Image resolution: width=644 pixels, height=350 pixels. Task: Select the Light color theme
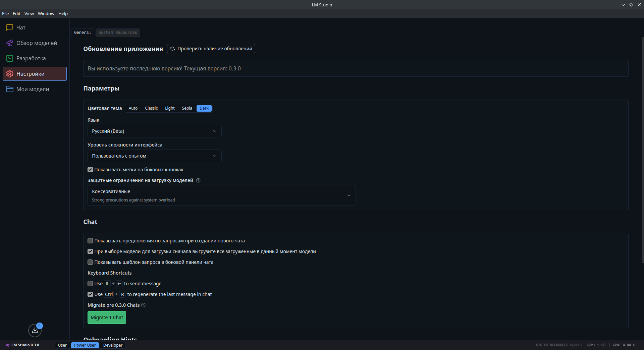pyautogui.click(x=170, y=108)
